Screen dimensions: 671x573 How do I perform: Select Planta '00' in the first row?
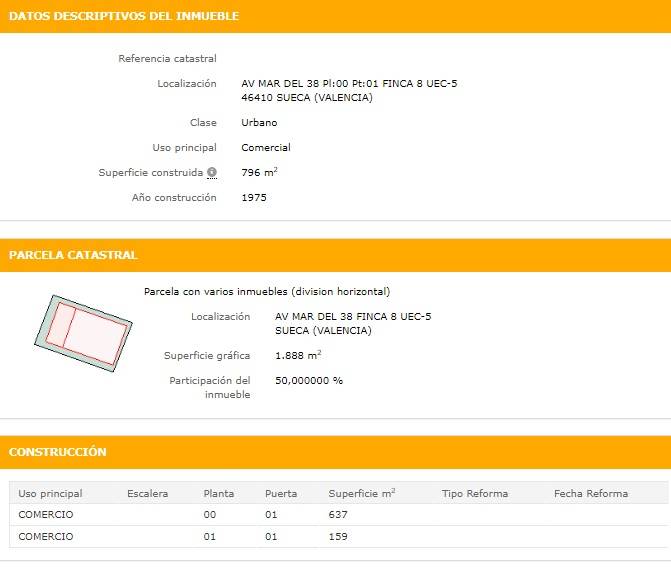pyautogui.click(x=210, y=514)
